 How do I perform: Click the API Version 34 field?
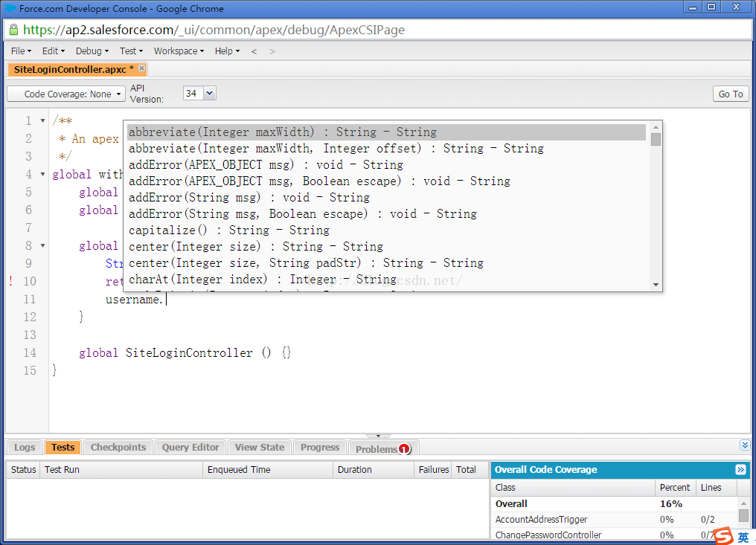click(193, 93)
